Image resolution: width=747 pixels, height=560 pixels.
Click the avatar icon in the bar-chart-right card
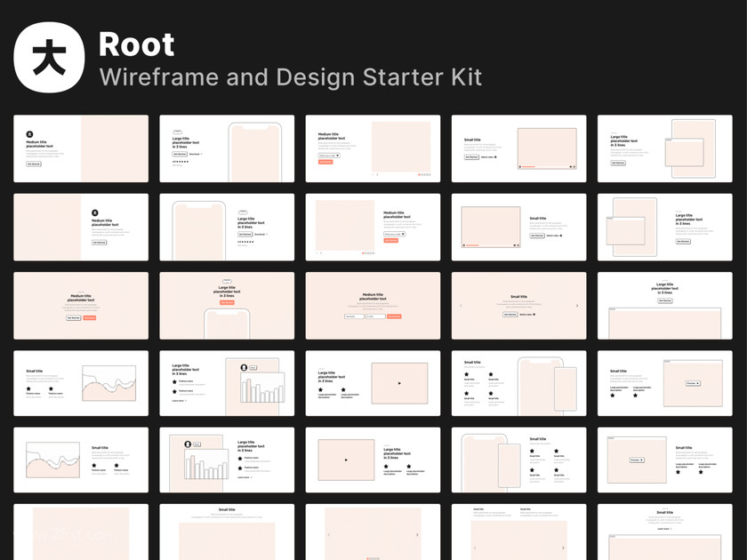[x=244, y=367]
